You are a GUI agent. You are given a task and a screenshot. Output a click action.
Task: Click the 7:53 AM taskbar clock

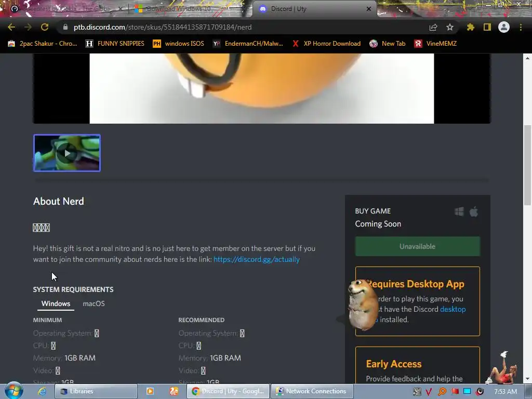pyautogui.click(x=505, y=392)
